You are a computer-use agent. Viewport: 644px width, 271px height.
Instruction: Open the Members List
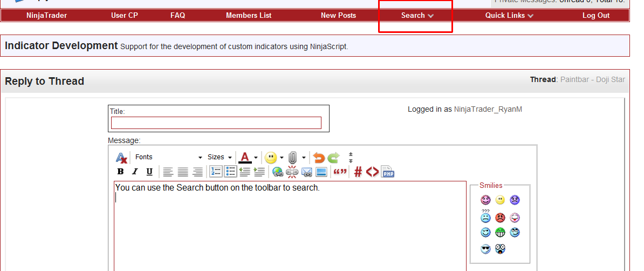tap(249, 15)
